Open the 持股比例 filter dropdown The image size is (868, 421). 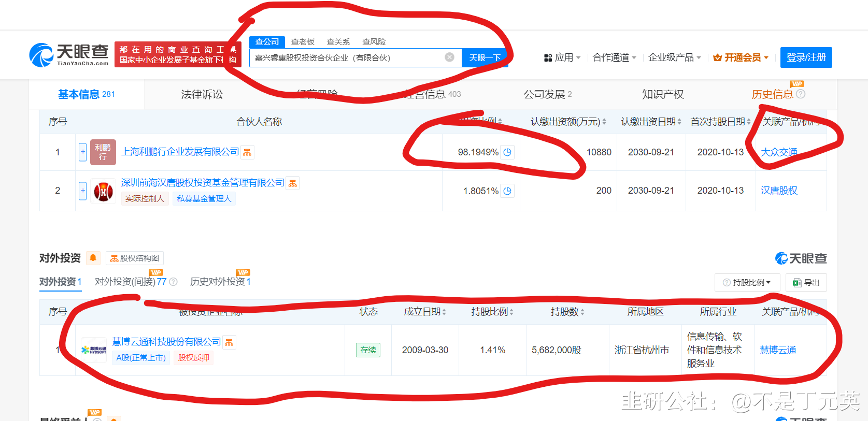747,283
